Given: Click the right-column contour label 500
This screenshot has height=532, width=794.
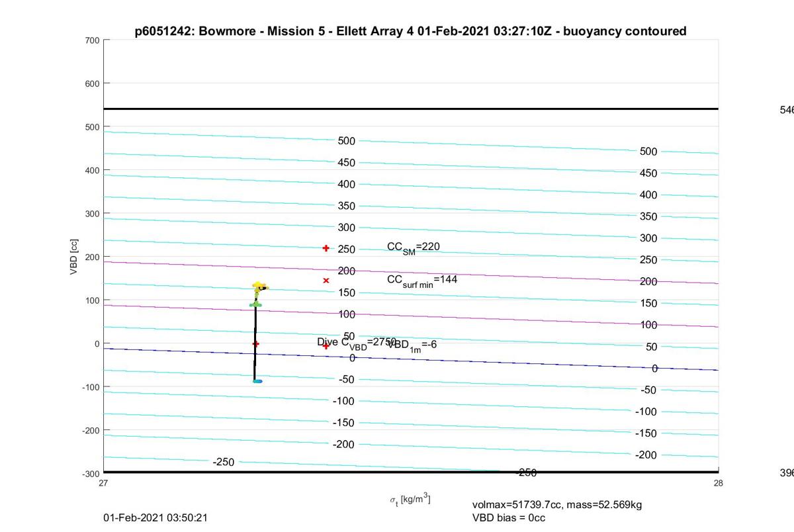Looking at the screenshot, I should pyautogui.click(x=648, y=152).
